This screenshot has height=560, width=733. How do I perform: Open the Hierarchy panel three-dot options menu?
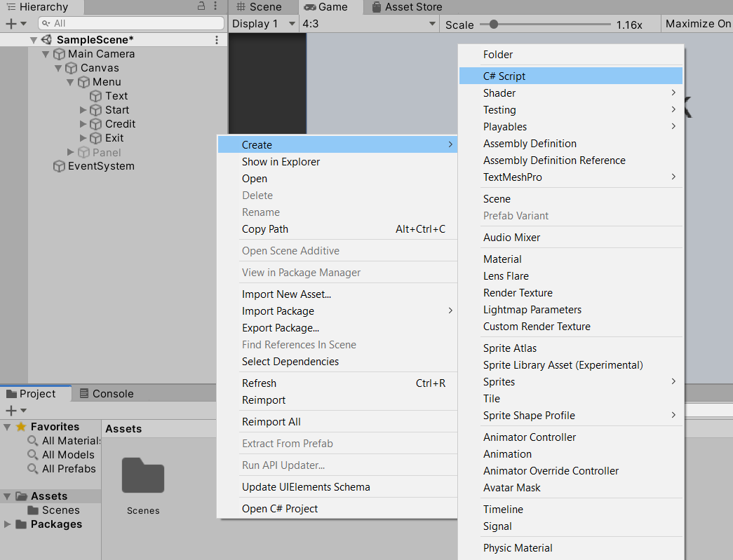pos(217,6)
